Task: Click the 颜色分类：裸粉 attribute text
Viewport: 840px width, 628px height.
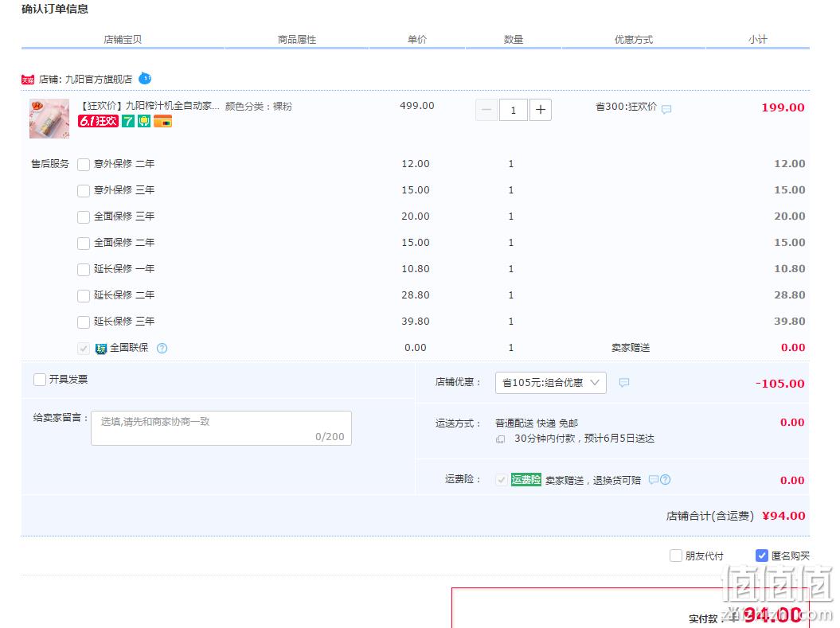Action: click(x=259, y=107)
